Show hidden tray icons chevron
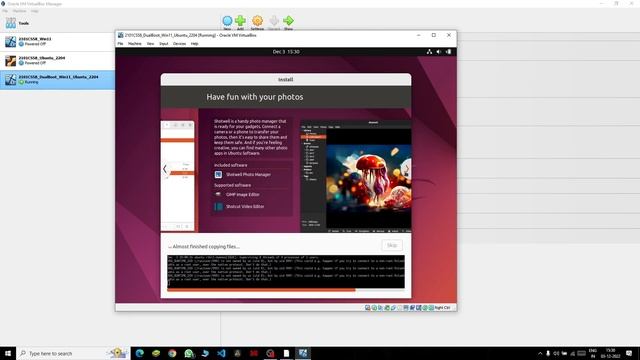 pyautogui.click(x=540, y=353)
